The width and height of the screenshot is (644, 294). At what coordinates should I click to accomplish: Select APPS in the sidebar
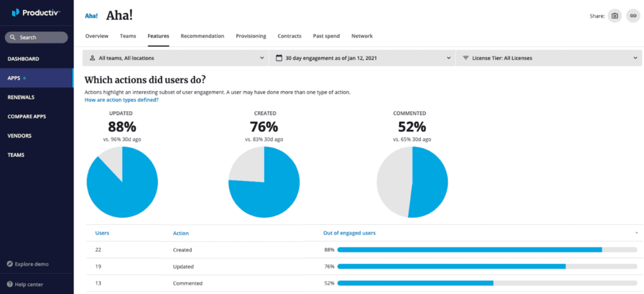coord(36,78)
